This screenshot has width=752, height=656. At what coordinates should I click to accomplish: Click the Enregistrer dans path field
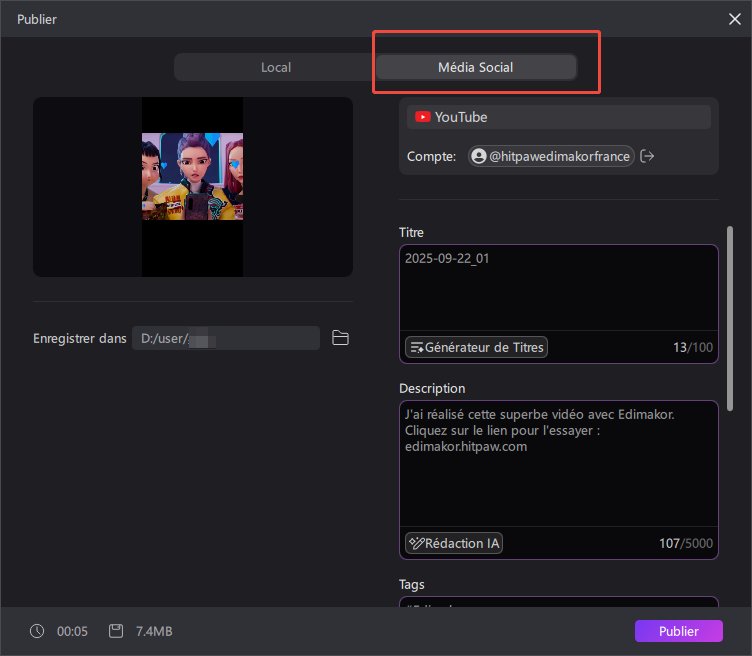tap(226, 338)
